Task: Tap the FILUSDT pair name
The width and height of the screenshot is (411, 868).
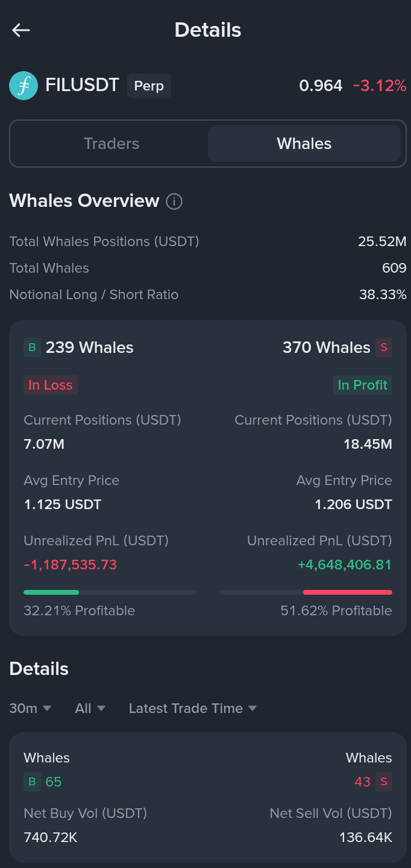Action: tap(82, 85)
